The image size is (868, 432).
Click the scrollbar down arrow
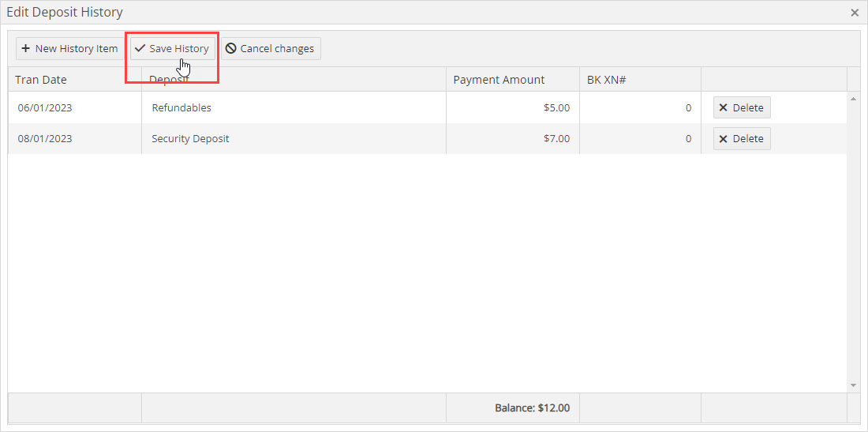tap(853, 385)
